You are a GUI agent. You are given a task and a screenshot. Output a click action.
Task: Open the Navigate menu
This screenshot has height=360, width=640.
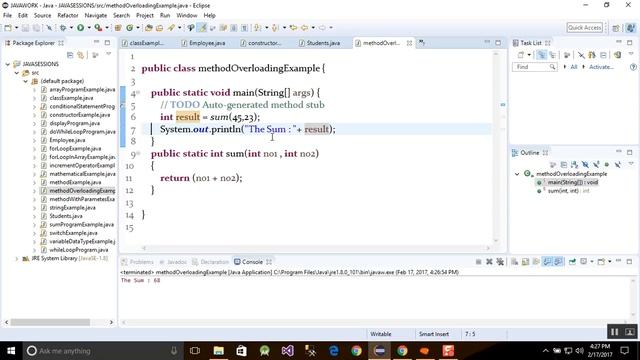(x=96, y=16)
